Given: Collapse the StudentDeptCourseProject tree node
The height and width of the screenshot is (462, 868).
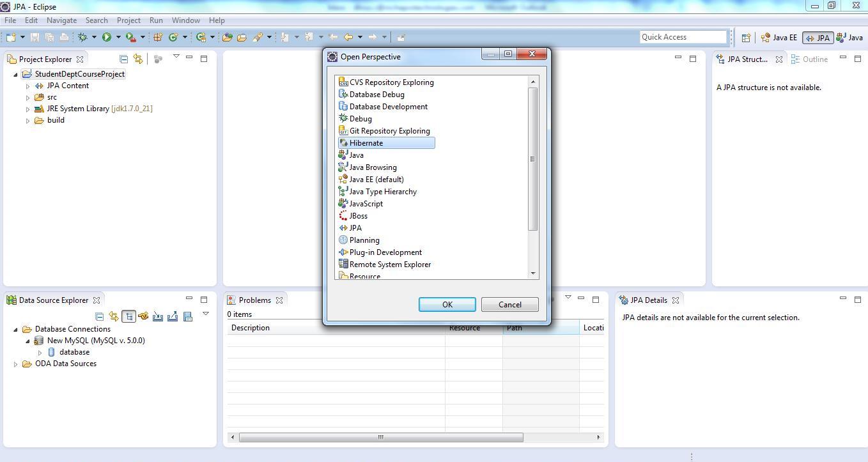Looking at the screenshot, I should [15, 74].
